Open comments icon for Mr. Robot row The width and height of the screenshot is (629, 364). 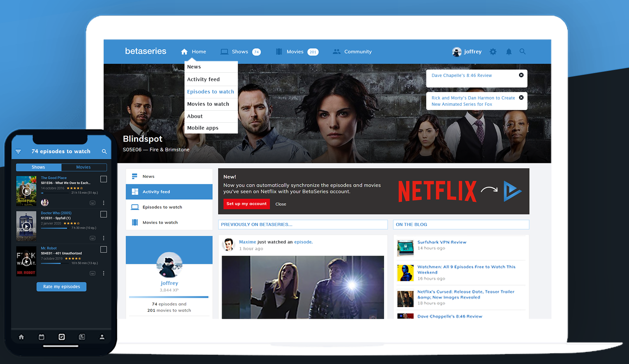click(92, 273)
